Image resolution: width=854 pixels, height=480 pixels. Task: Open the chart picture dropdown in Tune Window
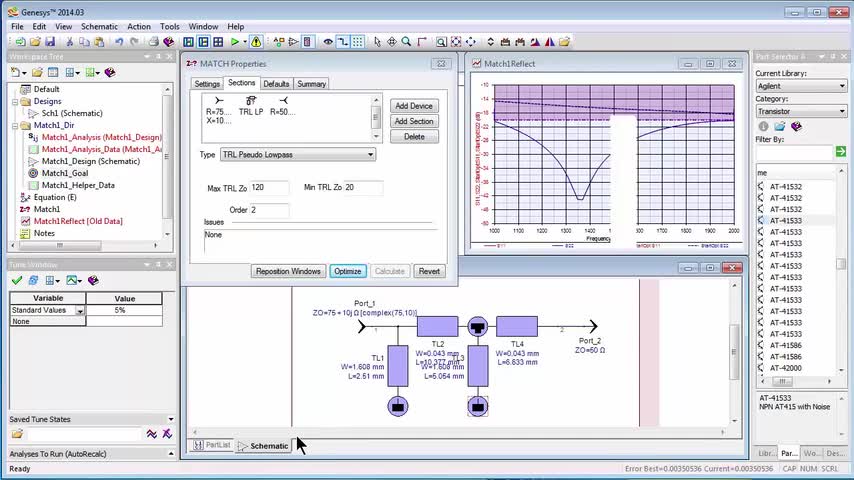point(74,281)
